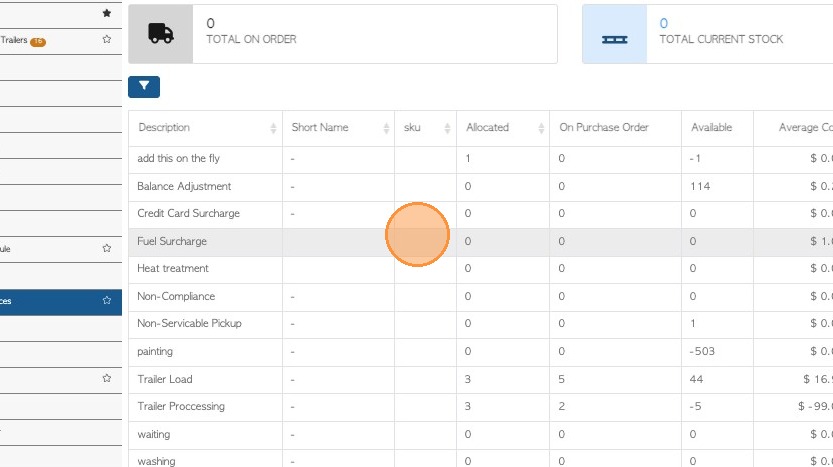
Task: Click the Allocated column sort arrows
Action: (541, 128)
